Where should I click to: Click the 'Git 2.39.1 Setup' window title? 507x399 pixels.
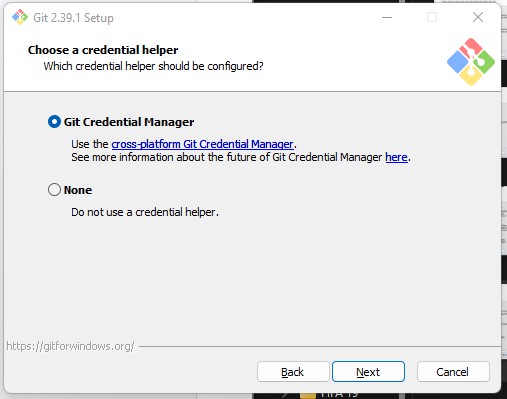pyautogui.click(x=74, y=18)
